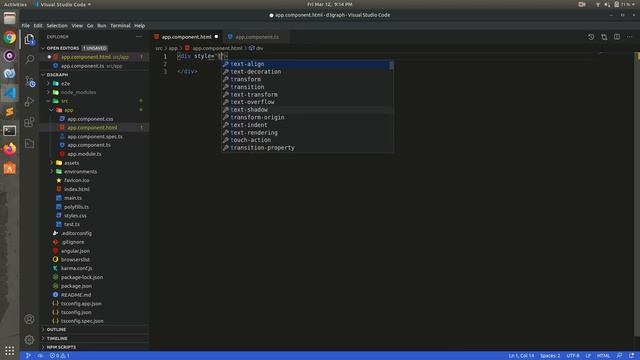Screen dimensions: 640x360
Task: Open README.md in explorer
Action: tap(76, 295)
